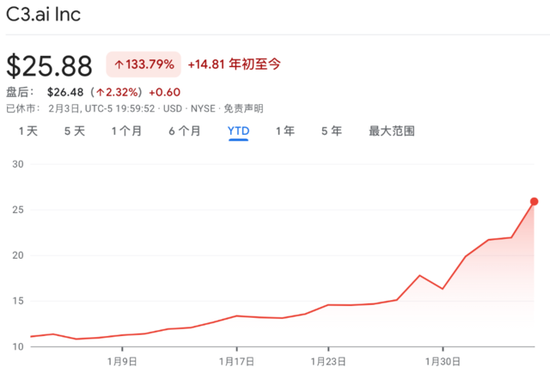The width and height of the screenshot is (550, 379).
Task: Click the after-hours 2.32% up arrow
Action: [101, 93]
